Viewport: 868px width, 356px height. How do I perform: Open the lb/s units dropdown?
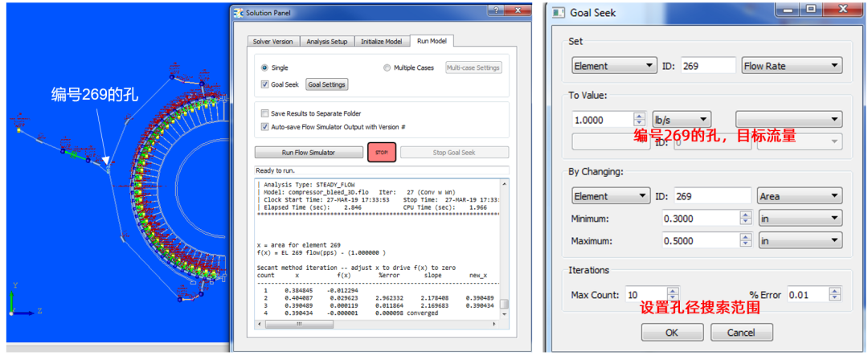click(x=682, y=120)
